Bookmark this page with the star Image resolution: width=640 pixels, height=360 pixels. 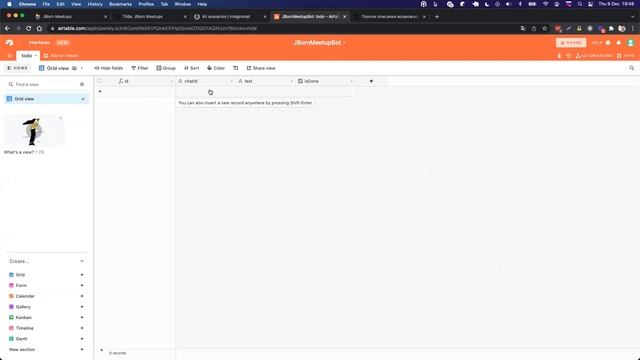point(544,29)
